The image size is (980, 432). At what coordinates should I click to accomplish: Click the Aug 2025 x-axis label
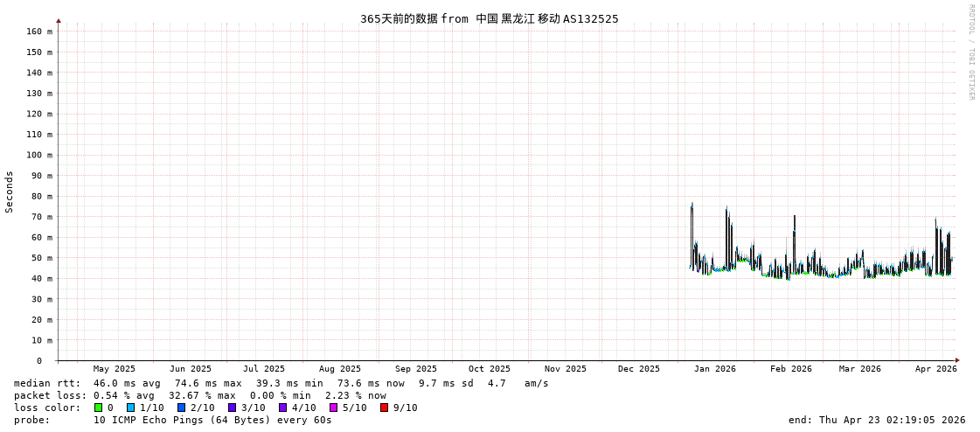[339, 369]
